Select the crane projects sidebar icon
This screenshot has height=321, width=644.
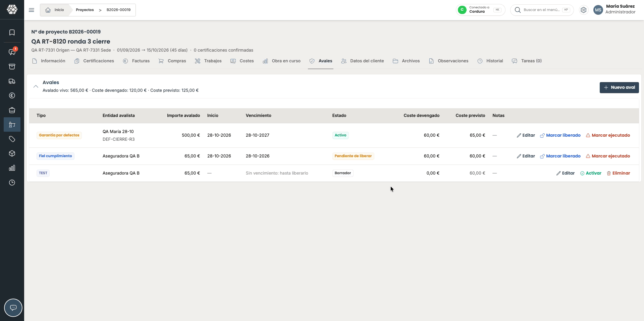[12, 125]
